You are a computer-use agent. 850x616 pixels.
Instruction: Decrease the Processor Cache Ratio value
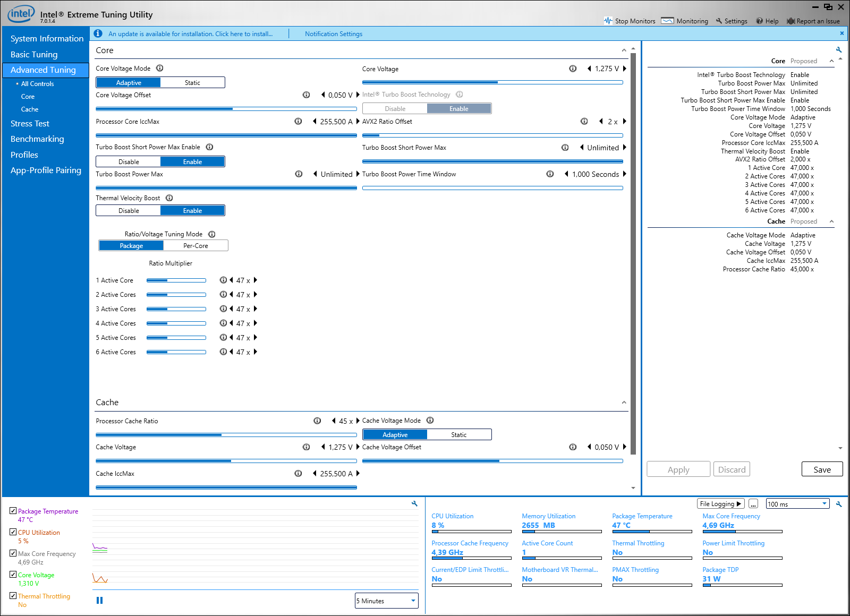(x=334, y=421)
